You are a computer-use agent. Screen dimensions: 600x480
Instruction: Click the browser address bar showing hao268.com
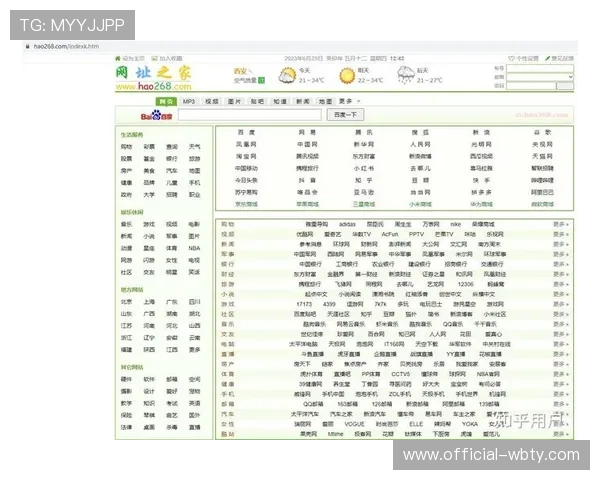[x=200, y=46]
